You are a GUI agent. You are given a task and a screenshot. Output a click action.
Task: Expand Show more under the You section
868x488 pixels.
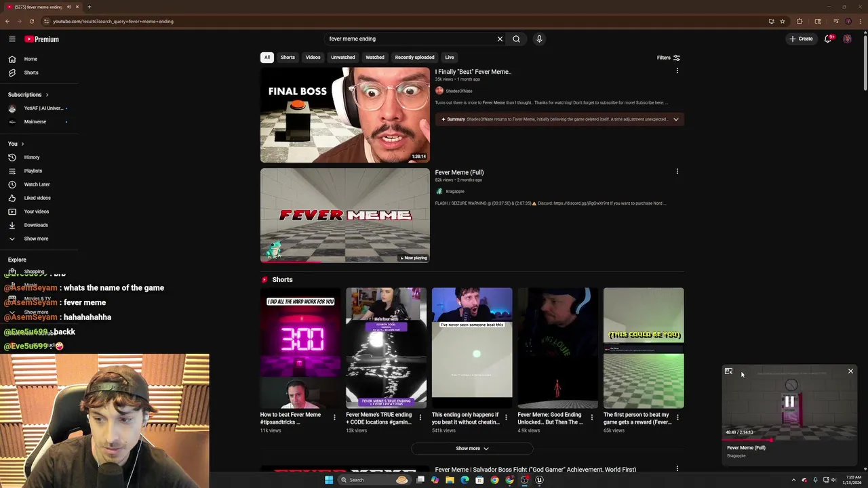pos(36,239)
